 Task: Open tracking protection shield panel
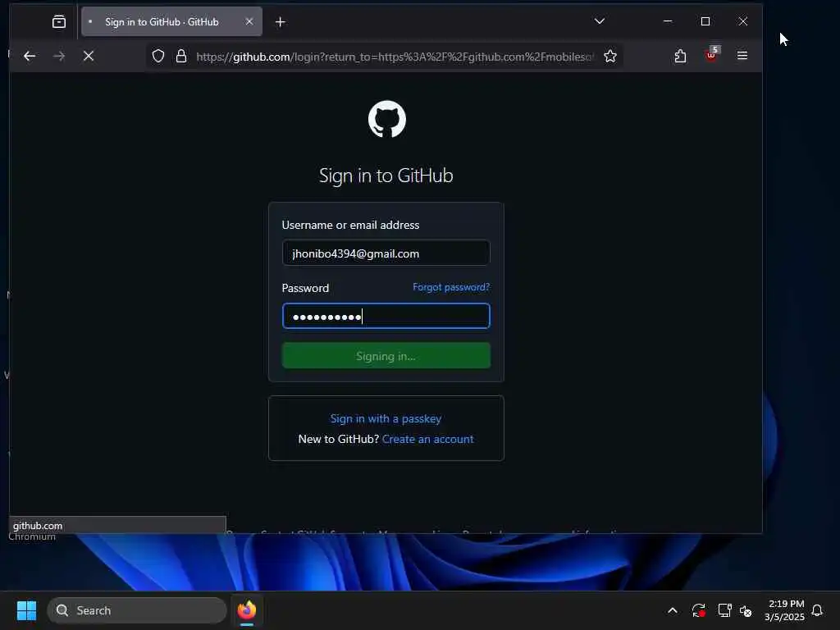[x=158, y=57]
